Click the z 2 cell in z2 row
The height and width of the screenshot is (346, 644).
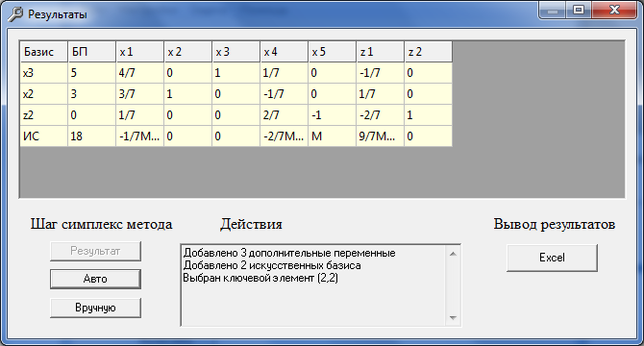coord(428,115)
